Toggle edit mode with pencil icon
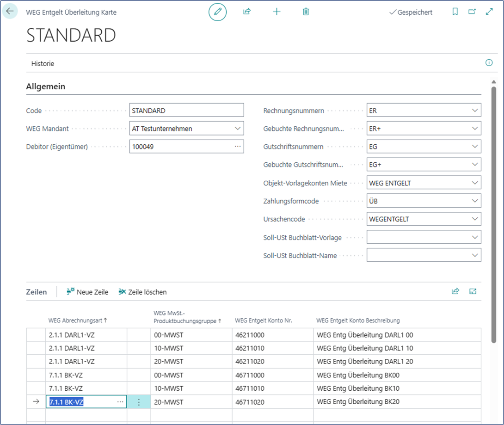This screenshot has width=504, height=425. (218, 12)
